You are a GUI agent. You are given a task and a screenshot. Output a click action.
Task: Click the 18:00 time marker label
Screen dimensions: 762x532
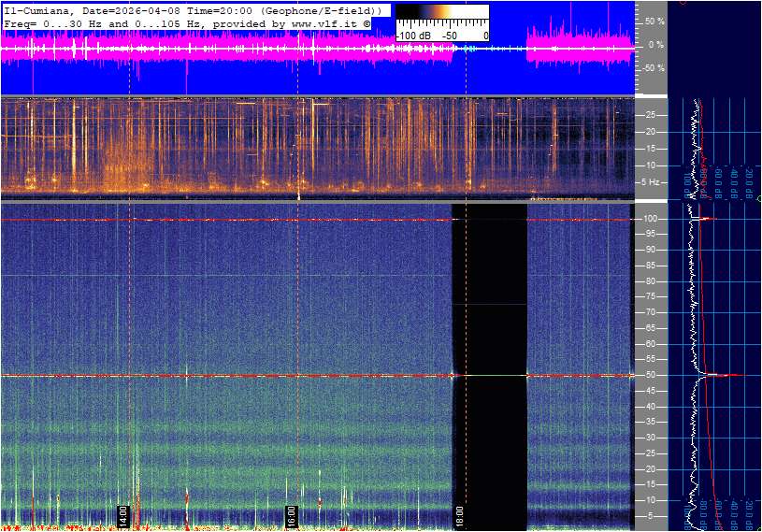tap(459, 515)
